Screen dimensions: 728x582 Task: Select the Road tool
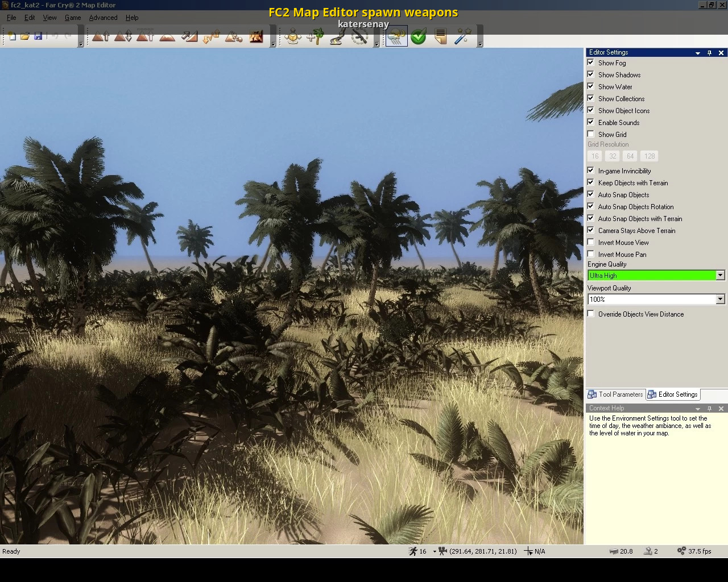337,36
